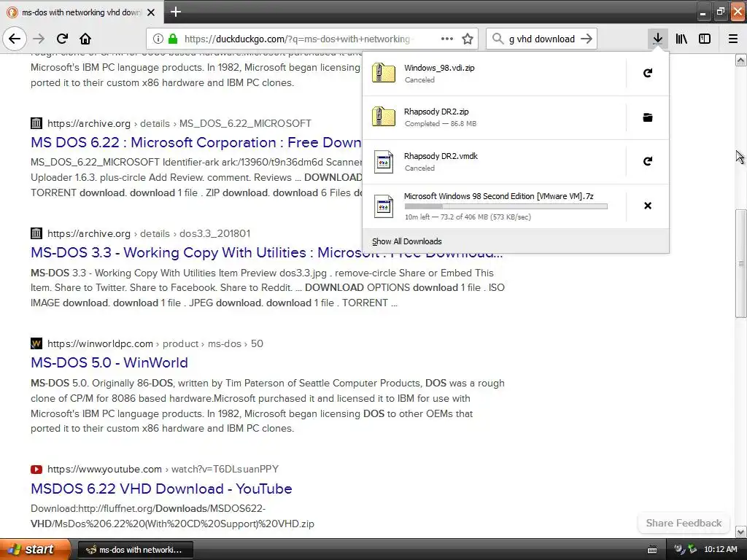Select the ms-dos with networking vhd tab

tap(81, 12)
